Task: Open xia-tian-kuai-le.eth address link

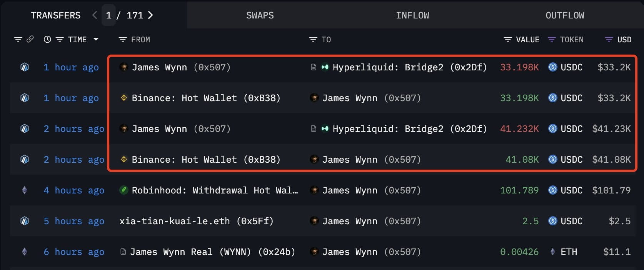Action: click(196, 221)
